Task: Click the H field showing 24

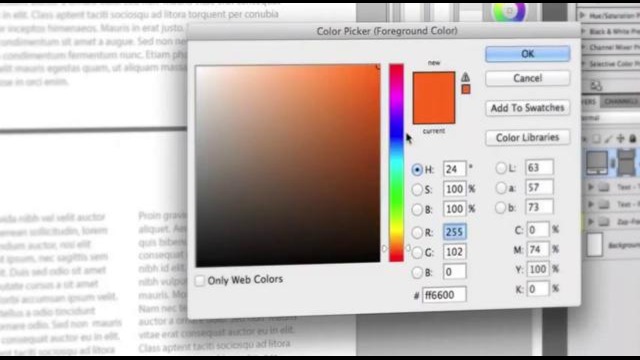Action: 454,169
